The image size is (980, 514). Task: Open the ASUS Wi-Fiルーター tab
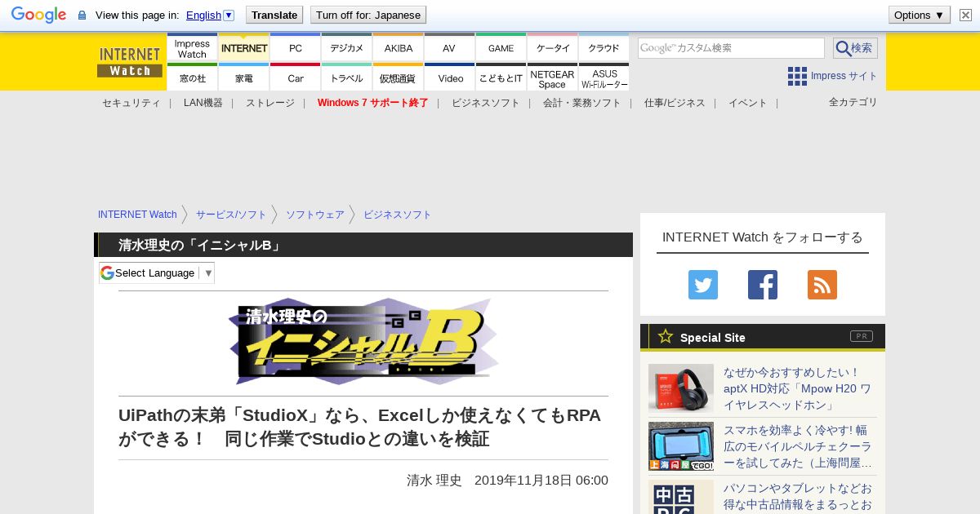tap(604, 77)
